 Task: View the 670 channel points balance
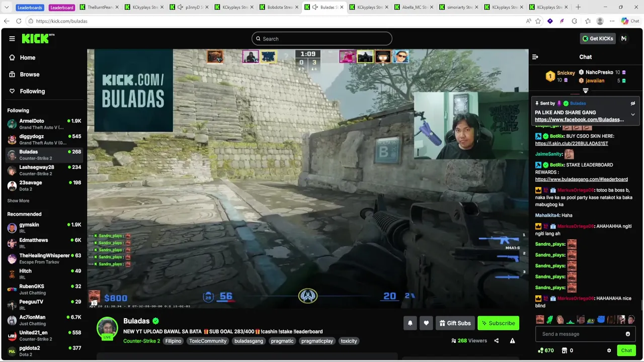click(546, 350)
